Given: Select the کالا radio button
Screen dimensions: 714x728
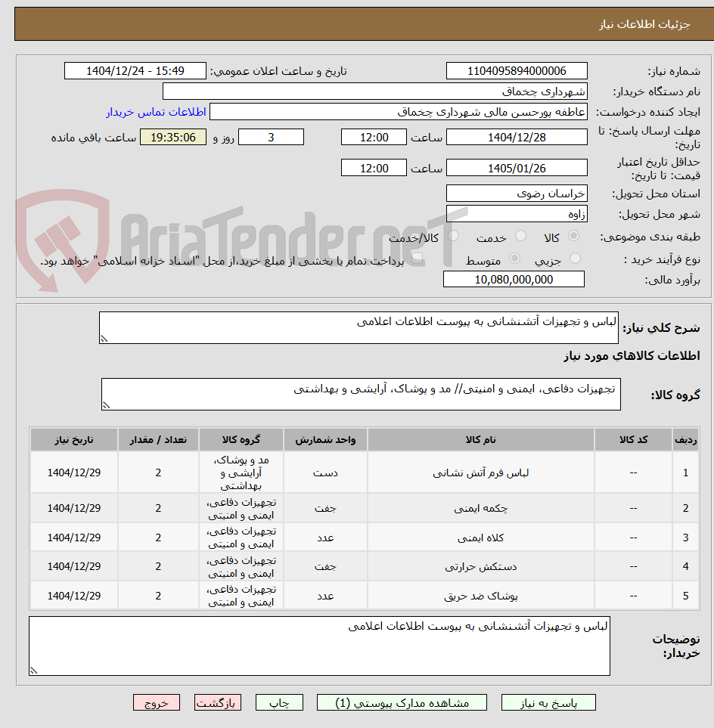Looking at the screenshot, I should [574, 236].
